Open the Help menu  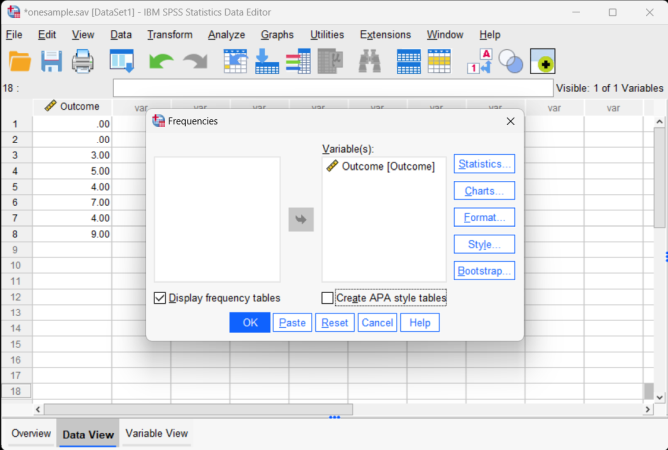490,35
